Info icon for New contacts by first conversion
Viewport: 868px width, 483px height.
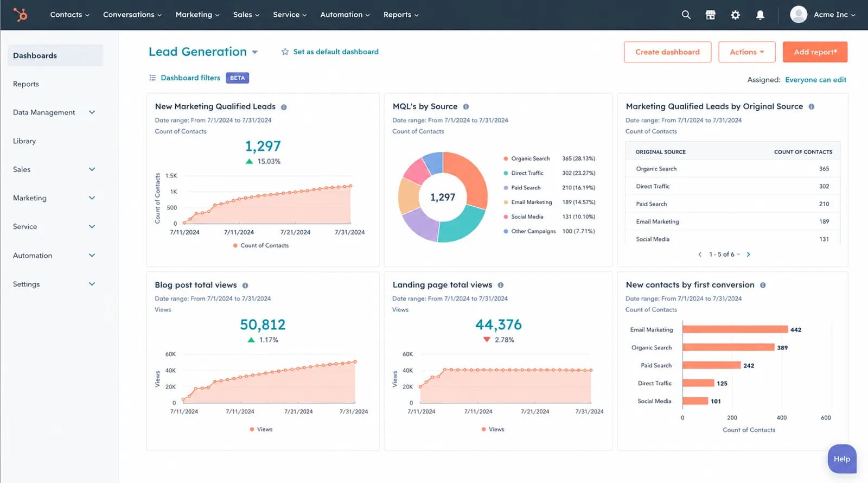pos(762,285)
